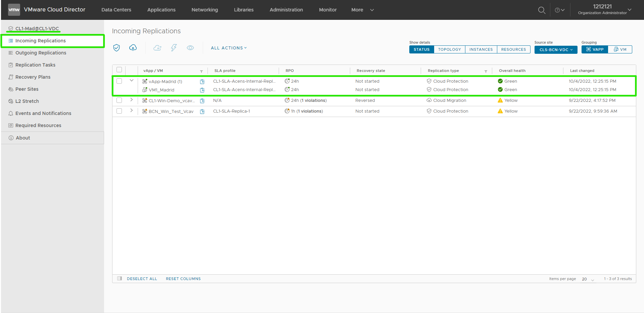Image resolution: width=644 pixels, height=313 pixels.
Task: Click the SLA icon beside BCN_Win_Test_Vcav
Action: [202, 111]
